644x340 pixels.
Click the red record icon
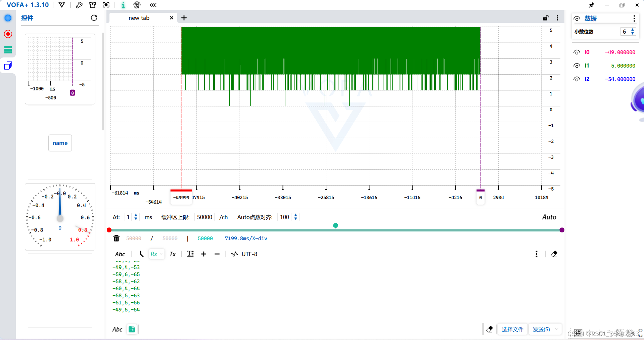8,34
